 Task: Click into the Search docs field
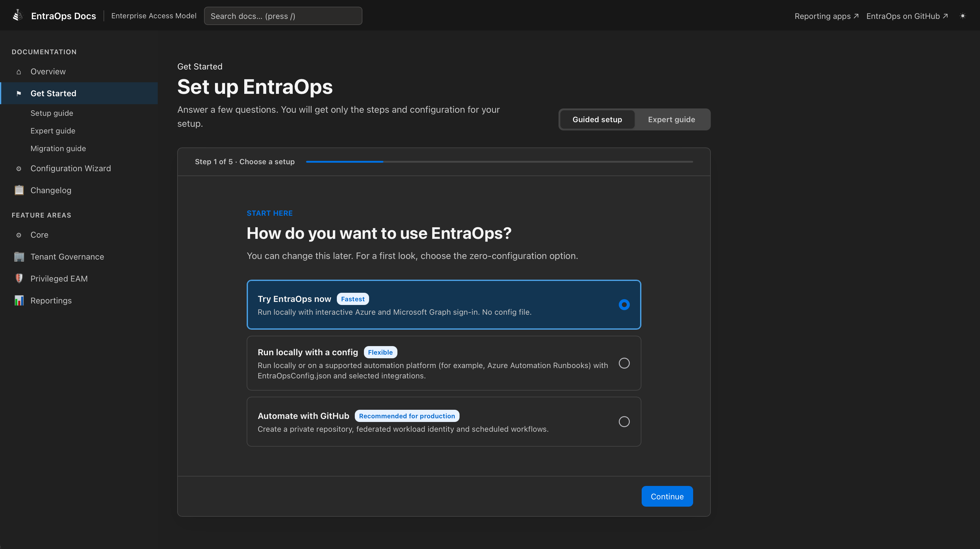283,16
